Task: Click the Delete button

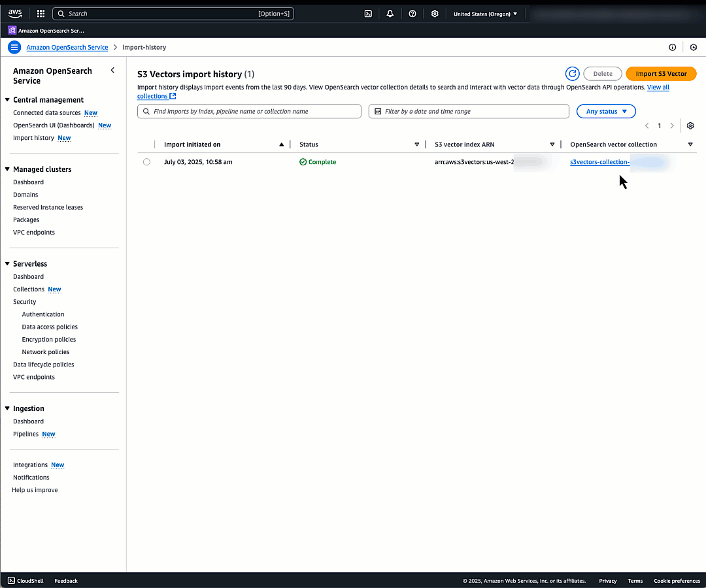Action: click(x=603, y=74)
